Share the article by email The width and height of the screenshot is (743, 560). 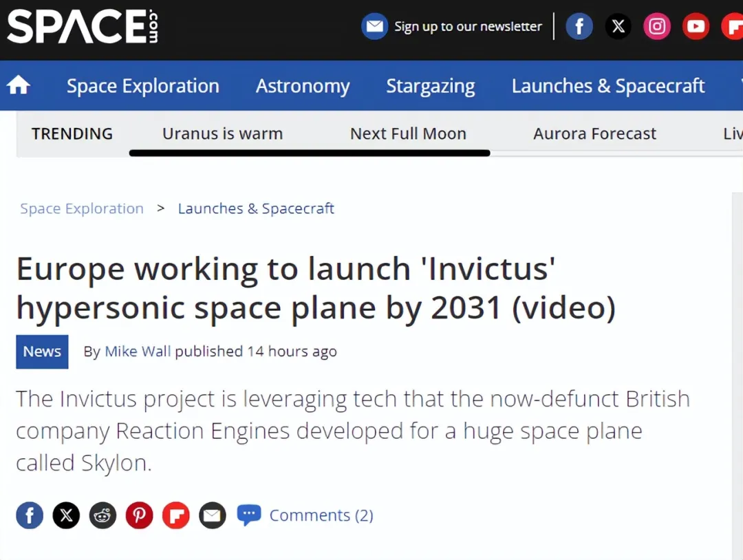pos(213,515)
